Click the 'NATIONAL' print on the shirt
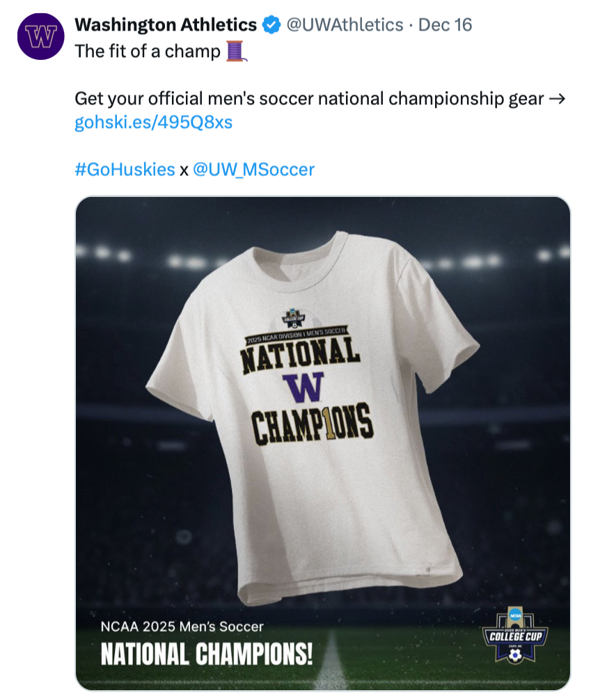607x700 pixels. [x=301, y=355]
